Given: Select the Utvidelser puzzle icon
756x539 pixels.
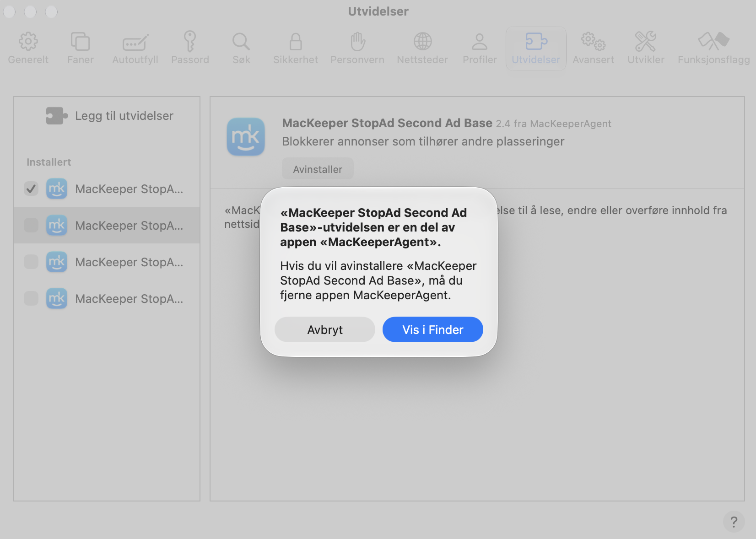Looking at the screenshot, I should coord(536,41).
